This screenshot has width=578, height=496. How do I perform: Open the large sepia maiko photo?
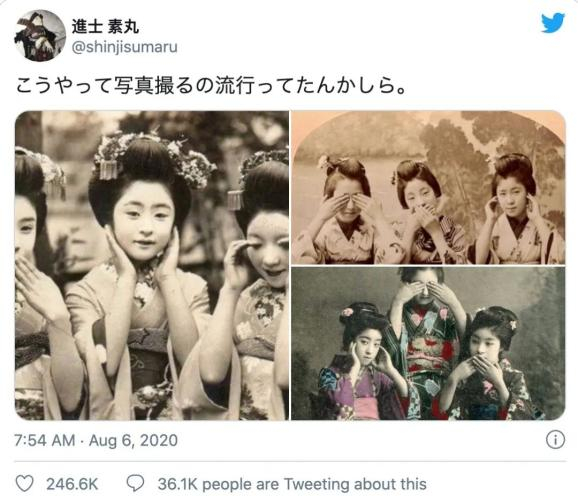[152, 265]
